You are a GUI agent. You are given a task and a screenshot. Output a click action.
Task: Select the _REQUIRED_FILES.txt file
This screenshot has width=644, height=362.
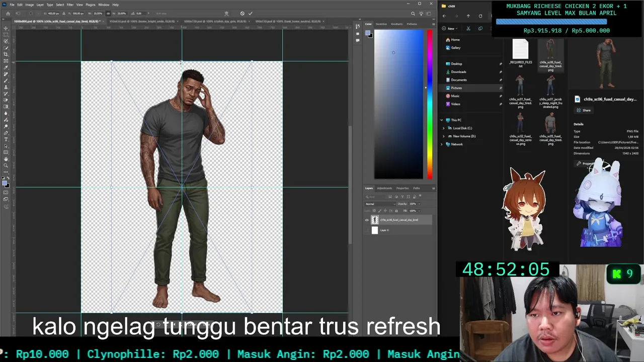[x=521, y=54]
